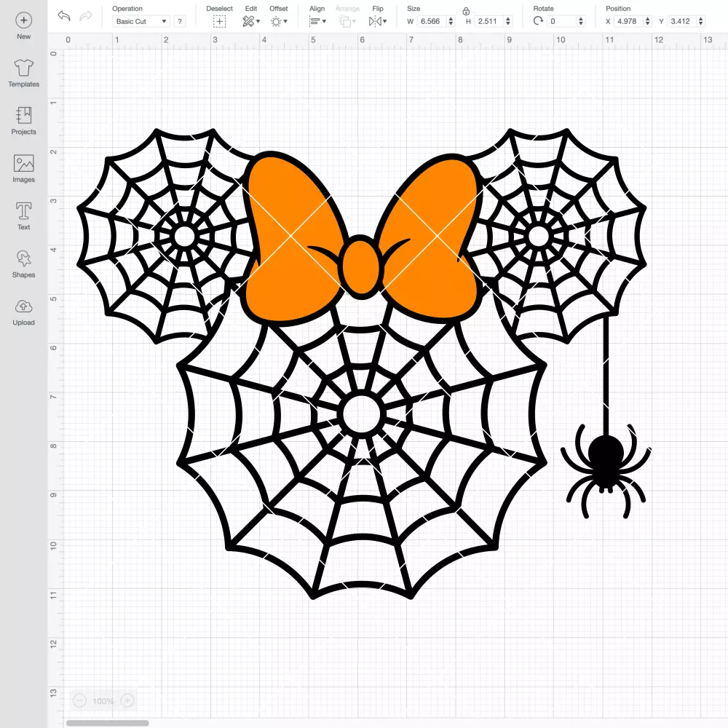Open the Shapes panel
The height and width of the screenshot is (728, 728).
(24, 264)
